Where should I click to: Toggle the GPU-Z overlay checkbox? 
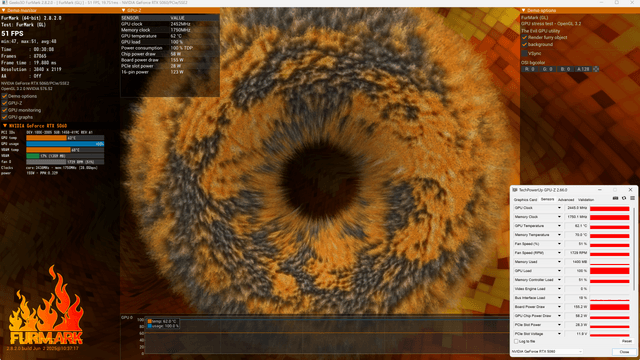point(4,103)
